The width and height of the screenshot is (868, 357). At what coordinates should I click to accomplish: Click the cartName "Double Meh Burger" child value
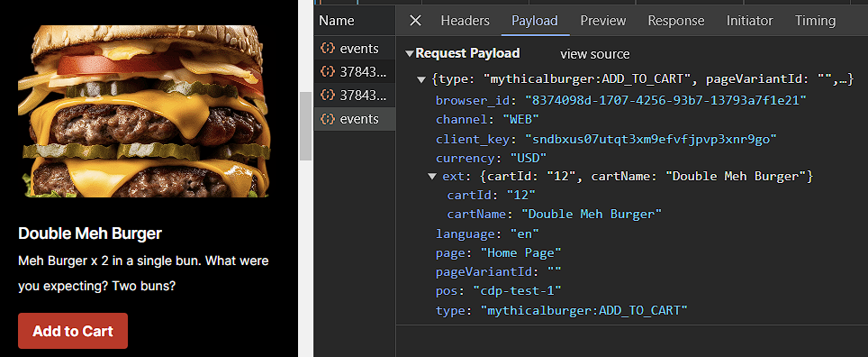click(x=592, y=214)
